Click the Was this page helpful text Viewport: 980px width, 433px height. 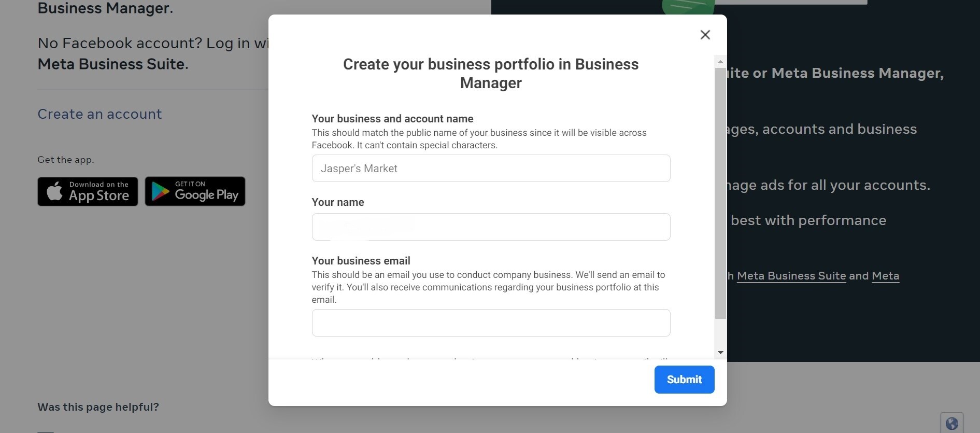point(98,407)
